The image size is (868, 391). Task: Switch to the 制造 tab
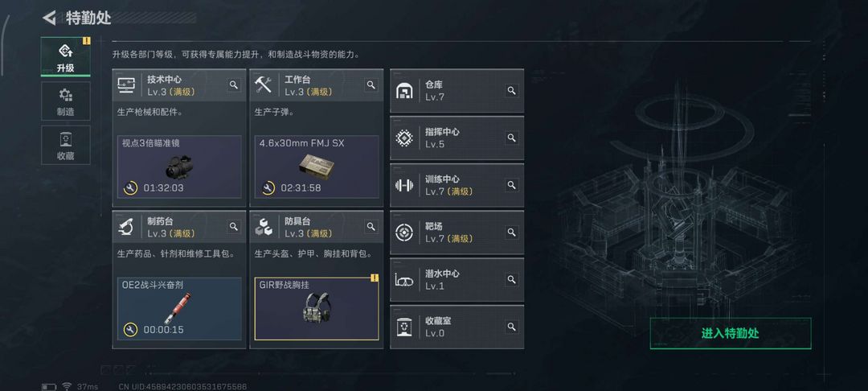coord(66,101)
